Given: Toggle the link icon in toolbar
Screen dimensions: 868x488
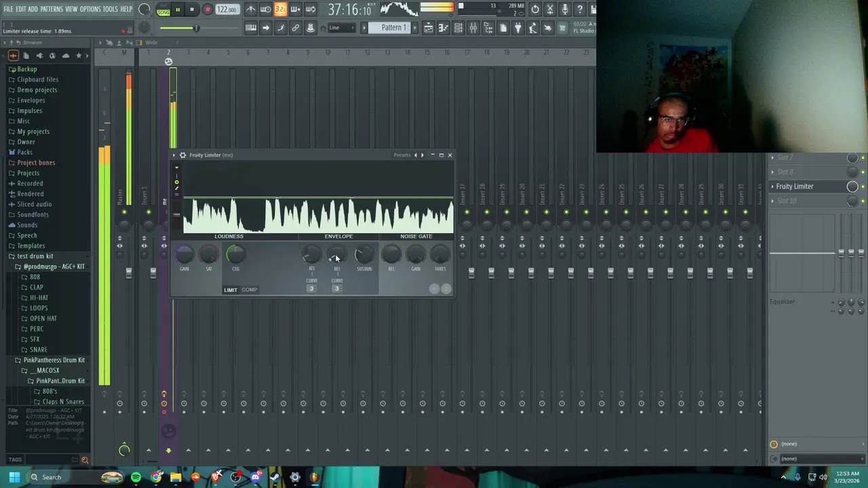Looking at the screenshot, I should [x=296, y=28].
